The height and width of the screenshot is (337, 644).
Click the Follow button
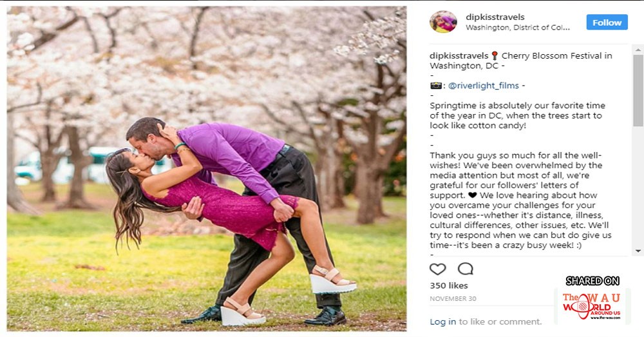pos(607,22)
